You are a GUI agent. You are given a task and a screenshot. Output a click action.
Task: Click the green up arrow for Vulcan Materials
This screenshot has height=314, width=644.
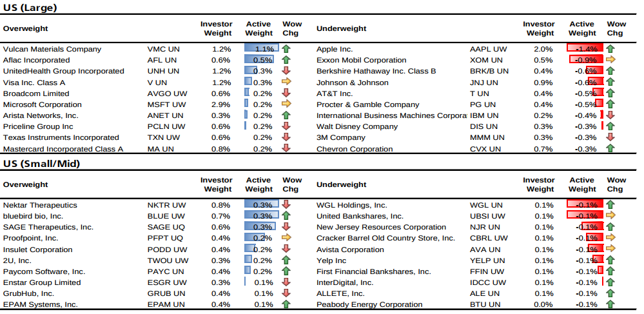(x=287, y=49)
